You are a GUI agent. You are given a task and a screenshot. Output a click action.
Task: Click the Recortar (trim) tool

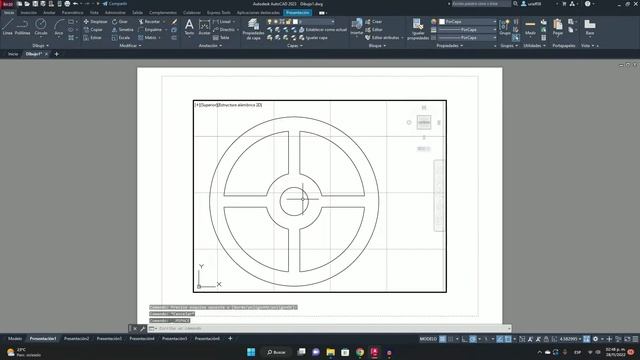tap(149, 22)
